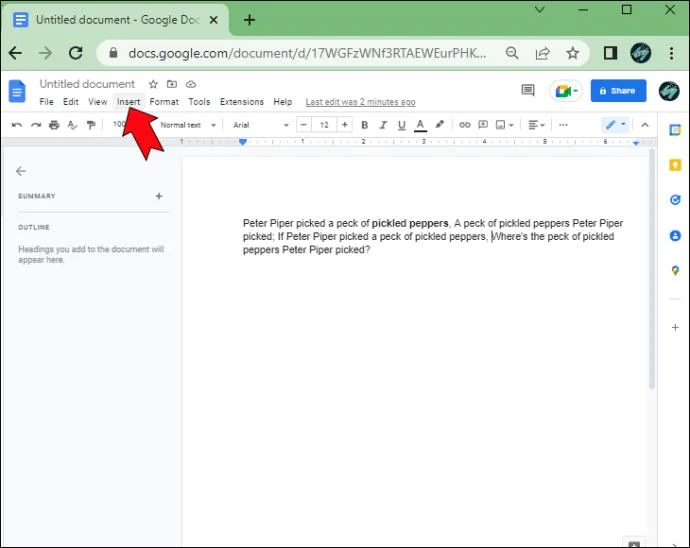
Task: Open the File menu
Action: pyautogui.click(x=46, y=102)
